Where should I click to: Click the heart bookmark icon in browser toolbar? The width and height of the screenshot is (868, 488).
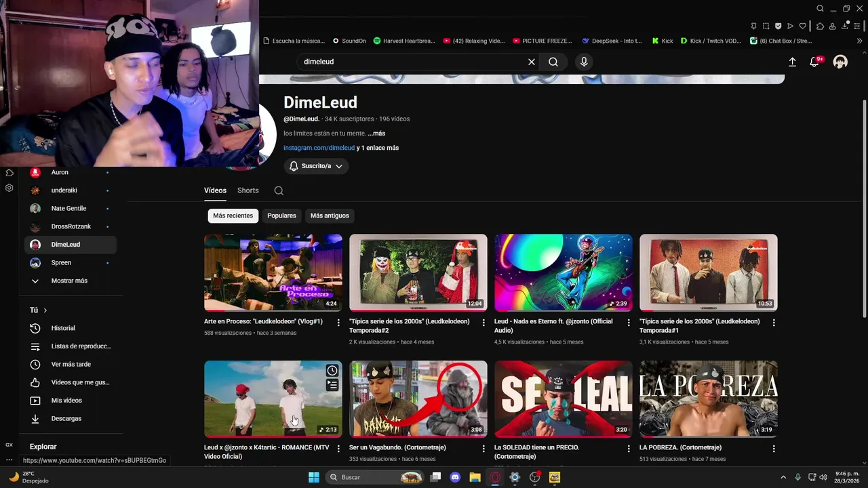(x=803, y=26)
